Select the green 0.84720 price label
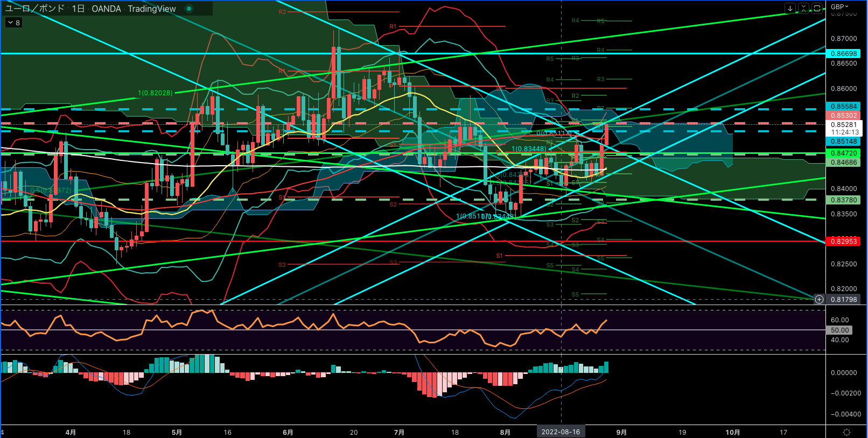 (843, 153)
